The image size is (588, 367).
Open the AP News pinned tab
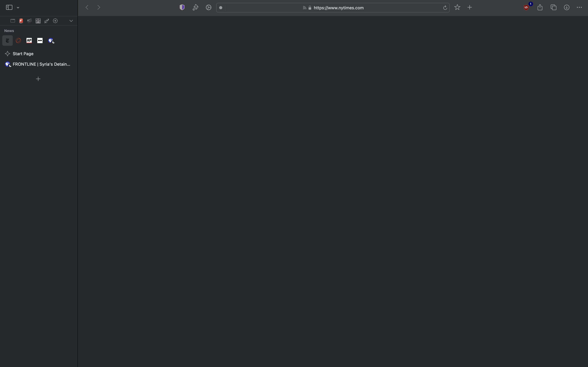(29, 40)
